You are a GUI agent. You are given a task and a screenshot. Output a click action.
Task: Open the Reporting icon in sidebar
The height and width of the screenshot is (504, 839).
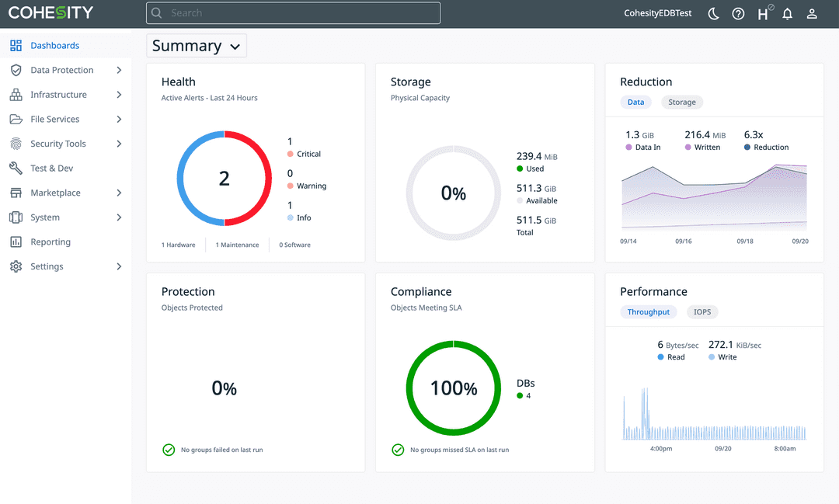16,242
